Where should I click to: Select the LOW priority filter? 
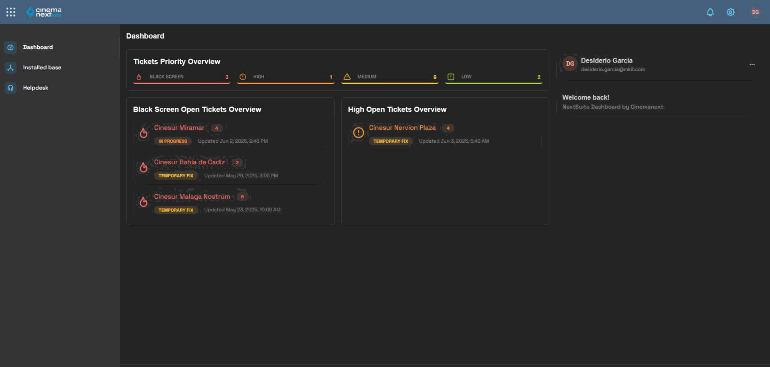click(x=494, y=78)
